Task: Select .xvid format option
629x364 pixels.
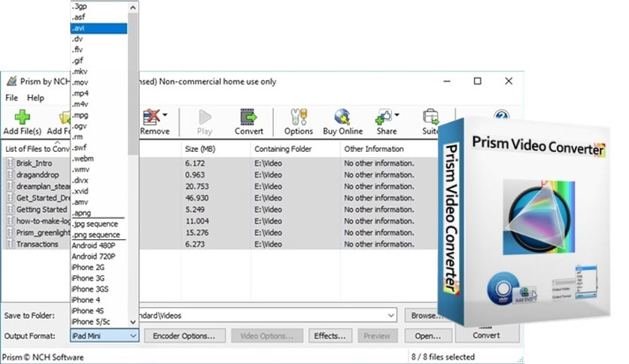Action: click(99, 191)
